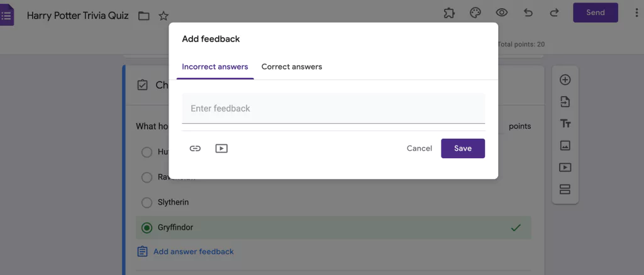
Task: Add question using the plus circle icon
Action: (x=565, y=80)
